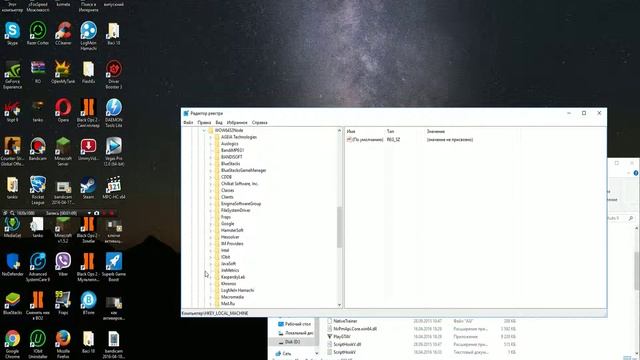
Task: Select the HamsterSoft registry key
Action: pos(232,230)
